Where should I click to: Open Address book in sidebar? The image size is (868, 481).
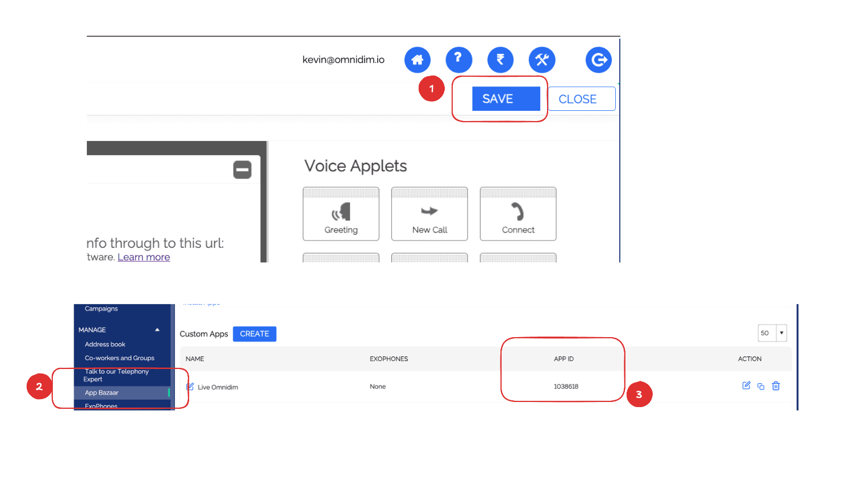[x=105, y=345]
